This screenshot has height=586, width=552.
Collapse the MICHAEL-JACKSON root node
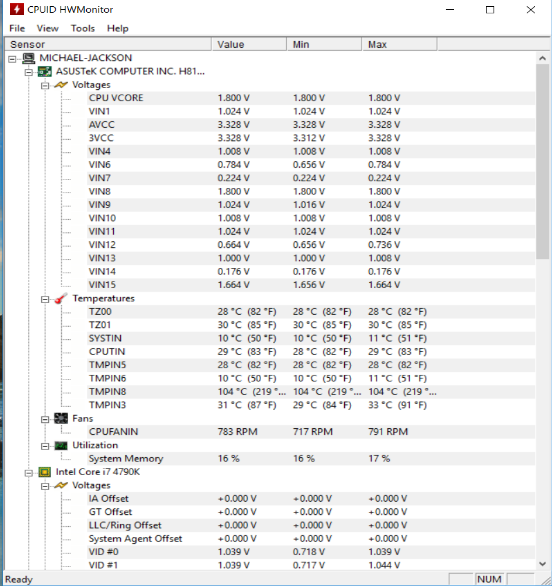pos(12,59)
